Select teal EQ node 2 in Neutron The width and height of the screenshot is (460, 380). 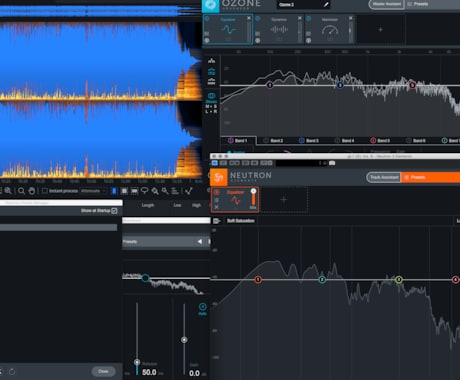[322, 280]
